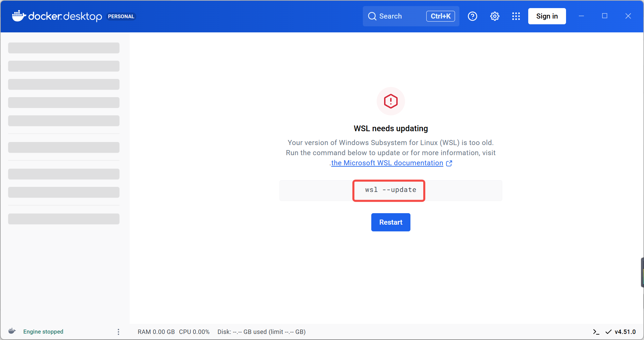Click the Sign in button

[x=547, y=16]
